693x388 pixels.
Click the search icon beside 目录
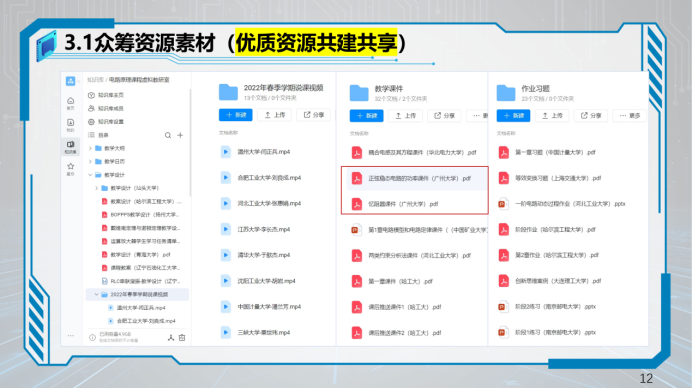coord(168,135)
